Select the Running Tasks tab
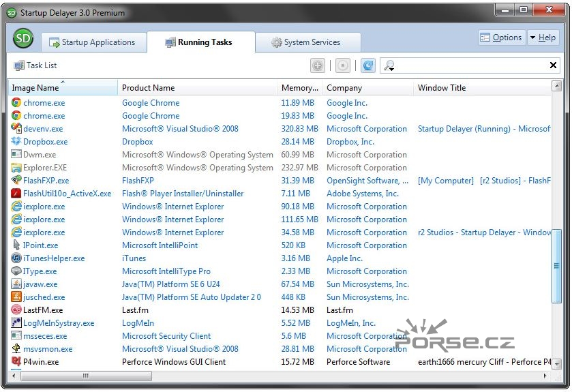572x392 pixels. pyautogui.click(x=200, y=42)
